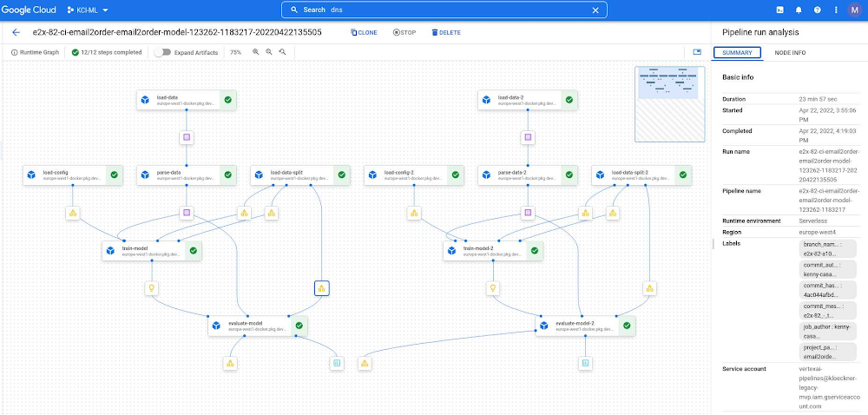
Task: Select the purple artifact below parse-data-2
Action: (x=528, y=213)
